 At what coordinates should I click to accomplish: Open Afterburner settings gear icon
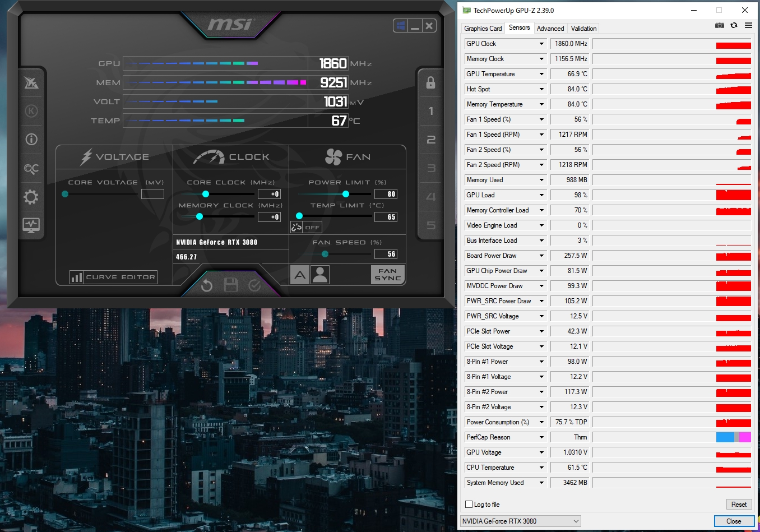click(31, 197)
